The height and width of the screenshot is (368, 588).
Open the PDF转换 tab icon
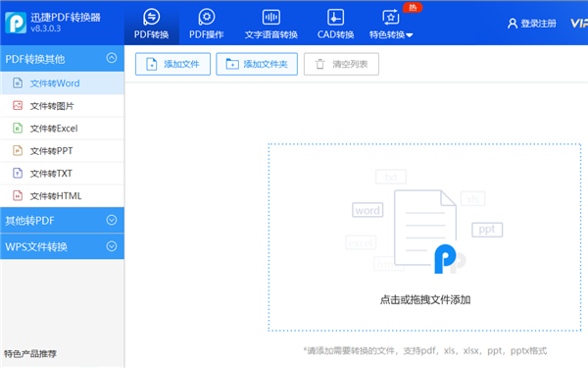[x=152, y=17]
